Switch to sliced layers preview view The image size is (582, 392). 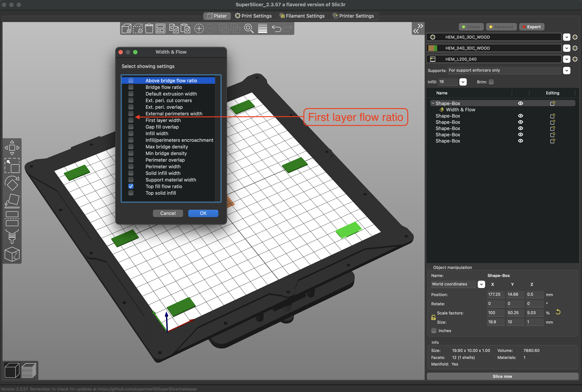tap(29, 370)
